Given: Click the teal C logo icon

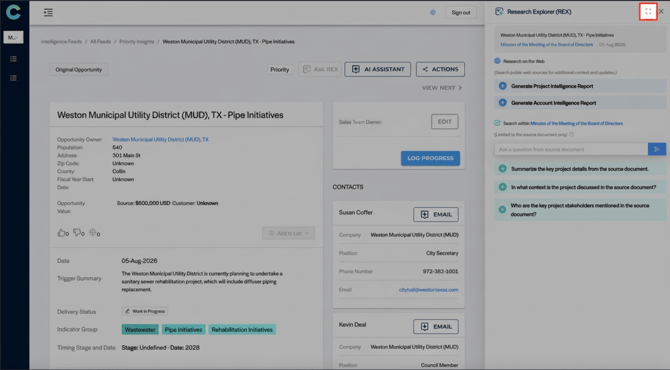Looking at the screenshot, I should pos(13,12).
